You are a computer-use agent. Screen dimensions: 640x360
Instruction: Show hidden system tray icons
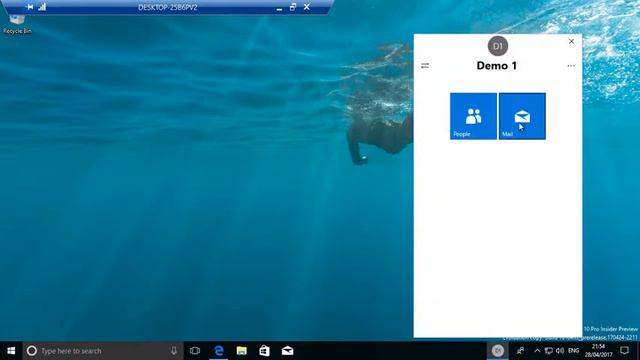(x=537, y=351)
